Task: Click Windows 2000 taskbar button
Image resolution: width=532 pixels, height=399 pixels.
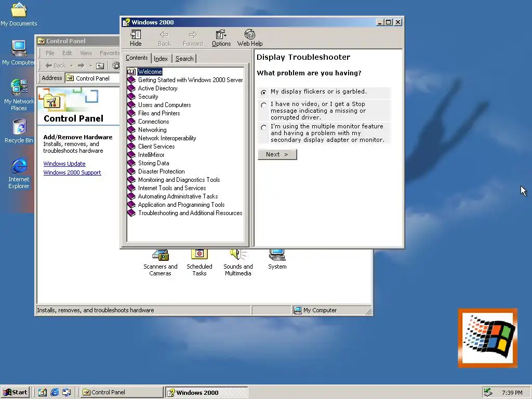Action: [207, 392]
